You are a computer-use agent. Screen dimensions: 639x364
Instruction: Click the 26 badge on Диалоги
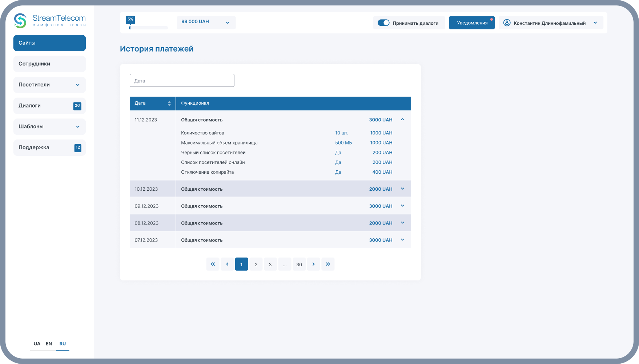click(77, 106)
